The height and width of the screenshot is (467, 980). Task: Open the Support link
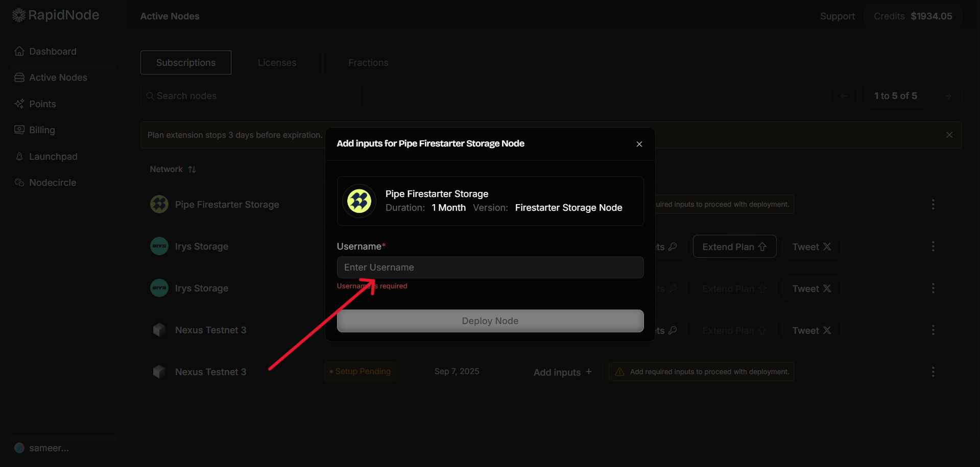pos(837,16)
